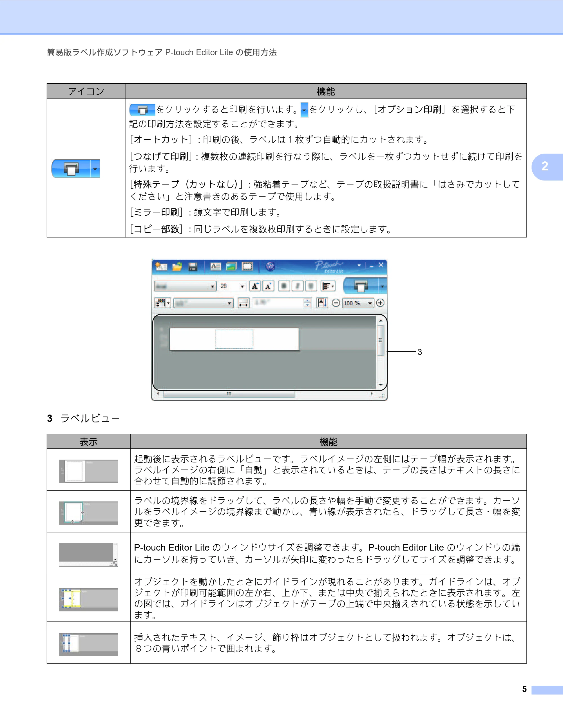This screenshot has height=728, width=563.
Task: Click the thumbnail showing eight blue object points
Action: [x=89, y=644]
